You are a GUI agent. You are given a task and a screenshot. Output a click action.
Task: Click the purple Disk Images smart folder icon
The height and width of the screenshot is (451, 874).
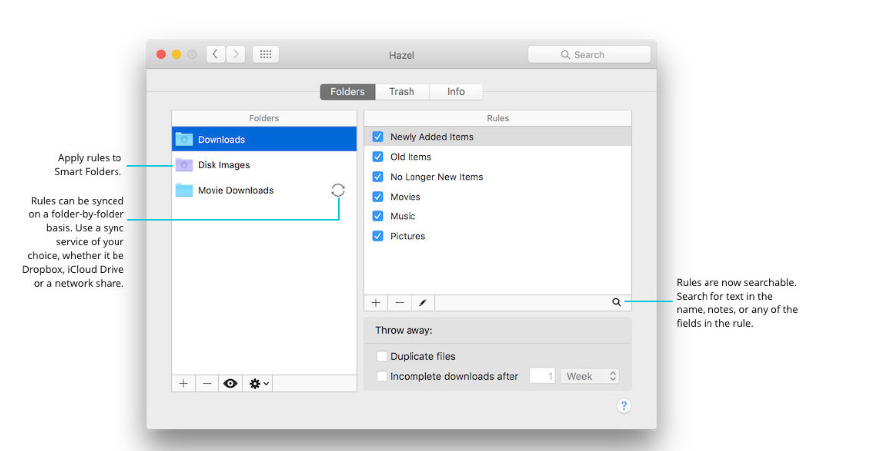(184, 165)
